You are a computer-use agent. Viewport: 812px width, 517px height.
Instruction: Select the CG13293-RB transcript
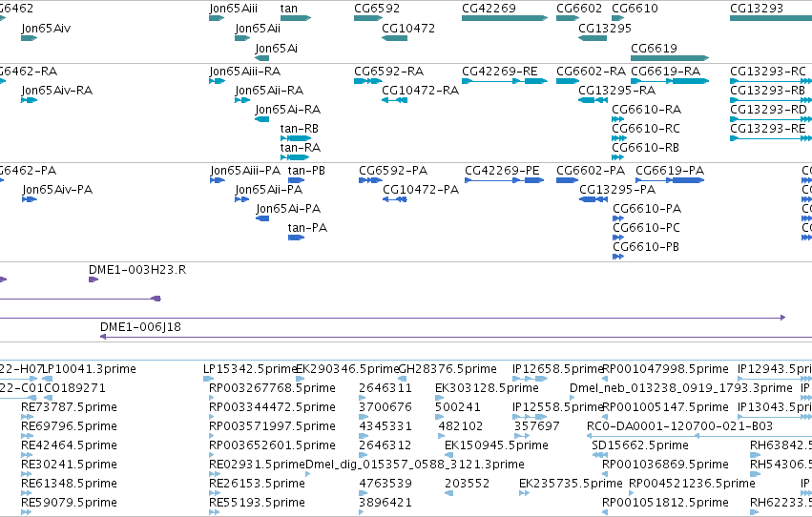tap(771, 100)
